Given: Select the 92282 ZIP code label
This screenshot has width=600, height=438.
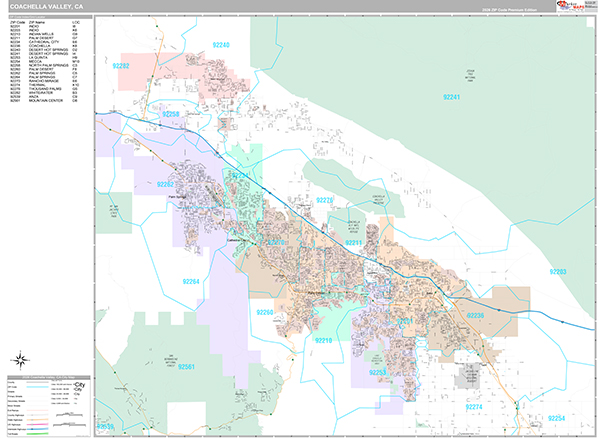Looking at the screenshot, I should click(122, 65).
